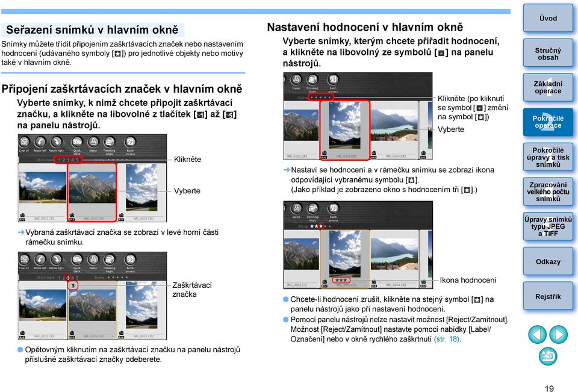578x392 pixels.
Task: Click the return-to-previous-view round icon
Action: pos(548,356)
